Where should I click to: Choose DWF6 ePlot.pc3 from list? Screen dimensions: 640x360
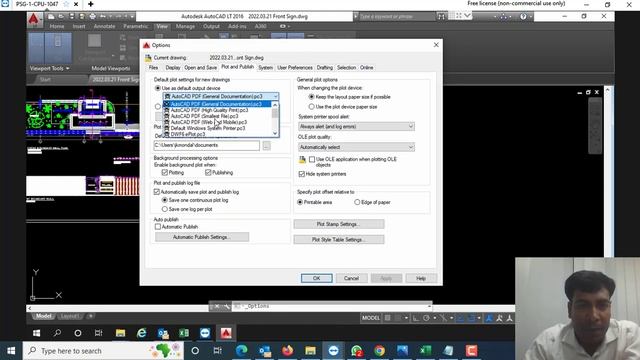click(218, 134)
